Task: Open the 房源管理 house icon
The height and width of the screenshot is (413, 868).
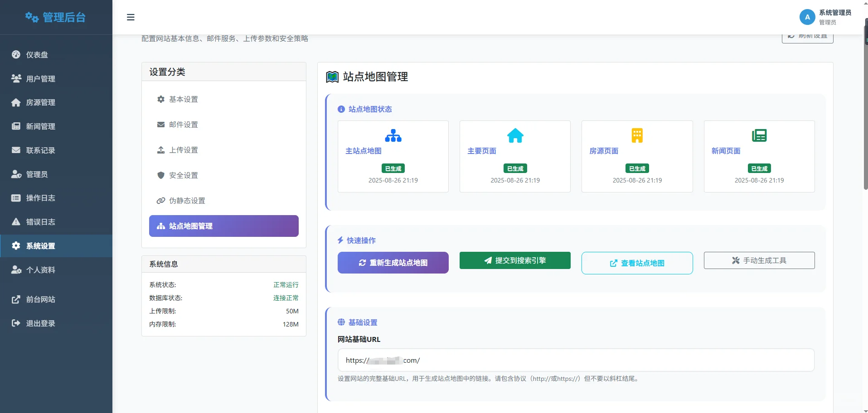Action: 15,102
